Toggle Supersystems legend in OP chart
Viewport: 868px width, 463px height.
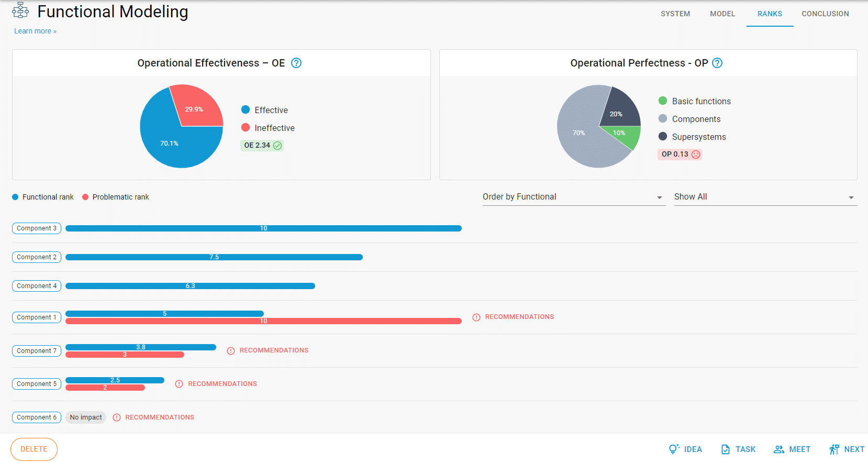(692, 137)
